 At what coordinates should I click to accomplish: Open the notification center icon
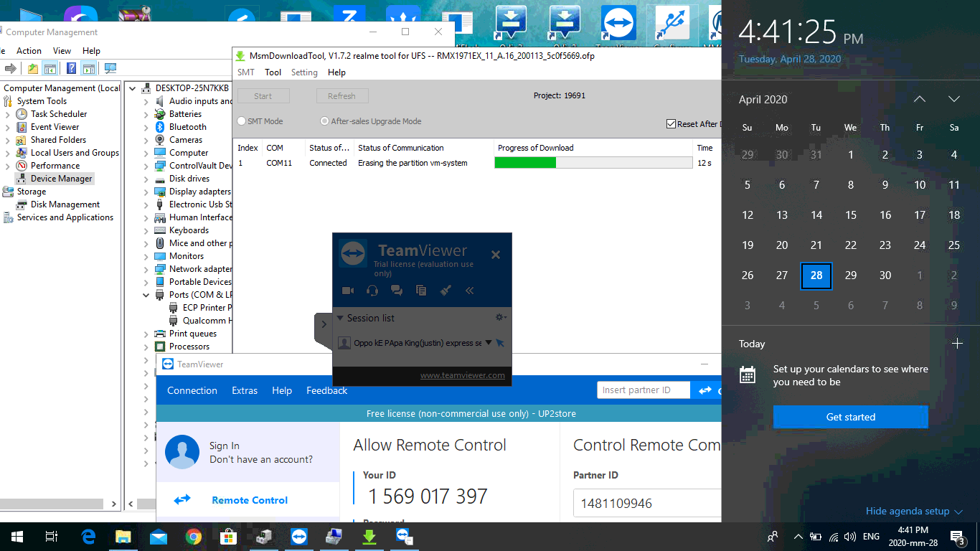957,537
